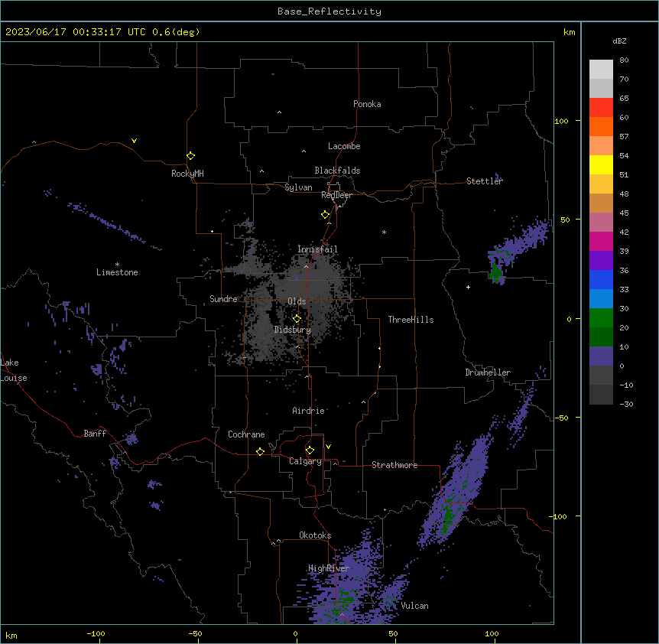
Task: Click the white plus marker north of Drumheller
Action: (468, 287)
